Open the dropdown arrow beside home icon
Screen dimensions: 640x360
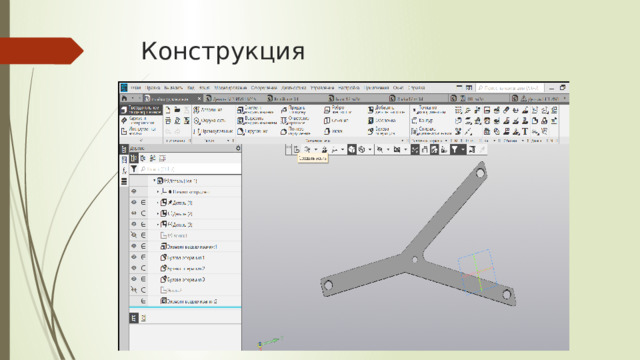pyautogui.click(x=133, y=98)
